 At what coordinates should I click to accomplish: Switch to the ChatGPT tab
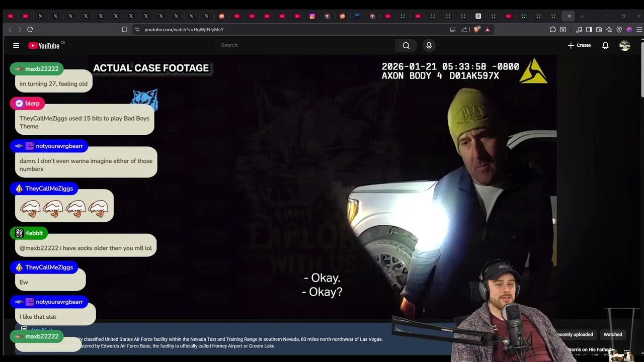478,16
